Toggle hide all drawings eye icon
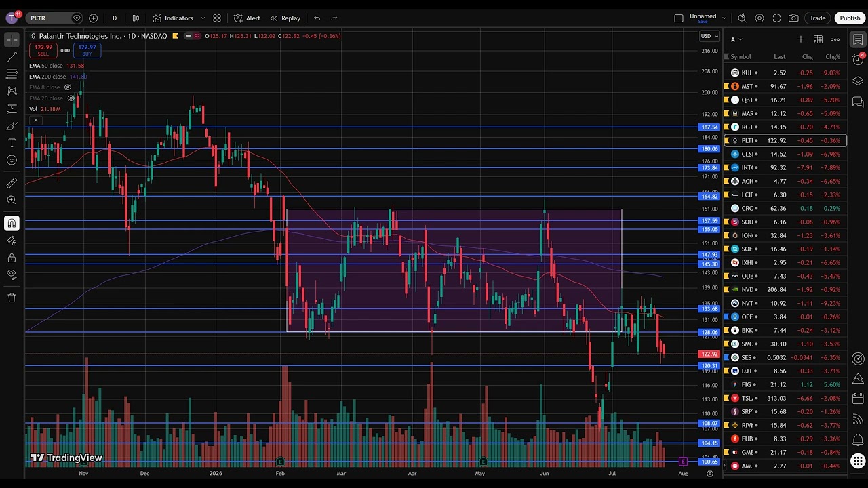Image resolution: width=868 pixels, height=488 pixels. coord(12,274)
